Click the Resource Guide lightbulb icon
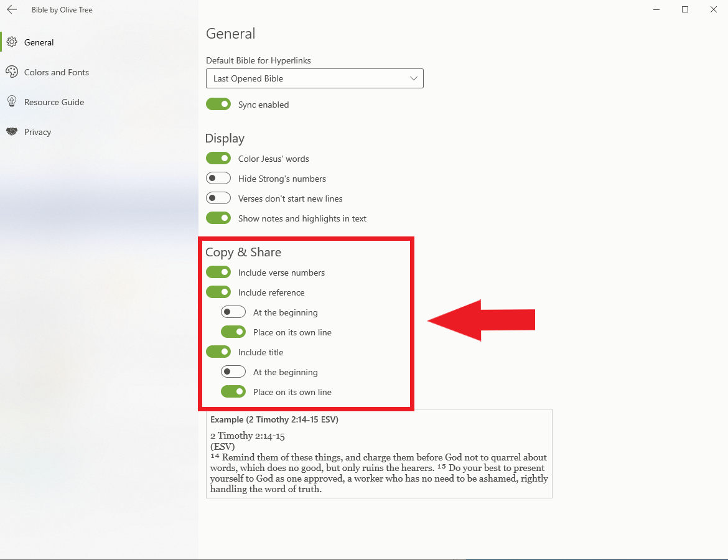728x560 pixels. click(11, 102)
